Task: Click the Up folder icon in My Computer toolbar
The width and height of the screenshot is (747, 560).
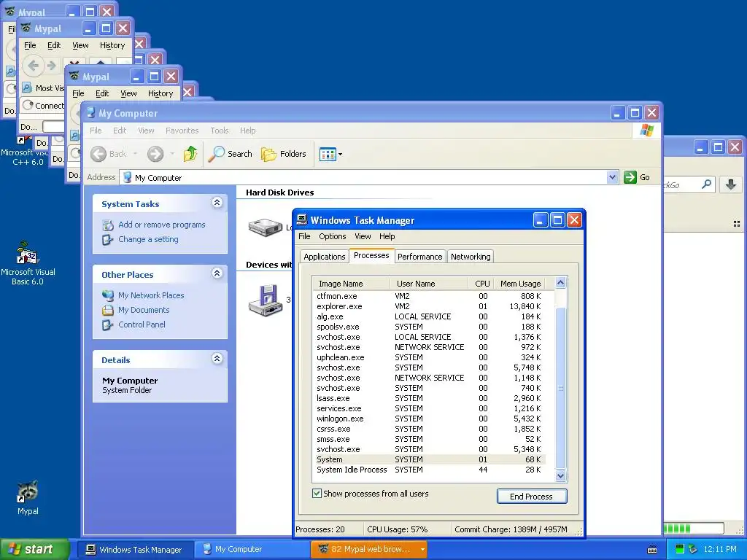Action: [x=190, y=154]
